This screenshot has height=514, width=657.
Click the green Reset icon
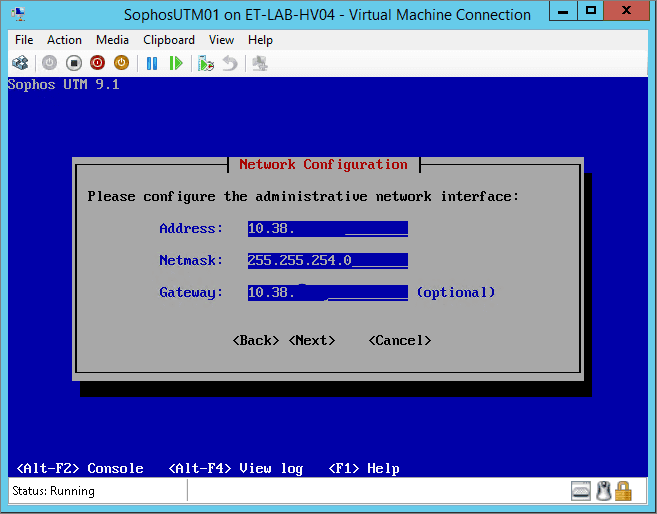176,63
